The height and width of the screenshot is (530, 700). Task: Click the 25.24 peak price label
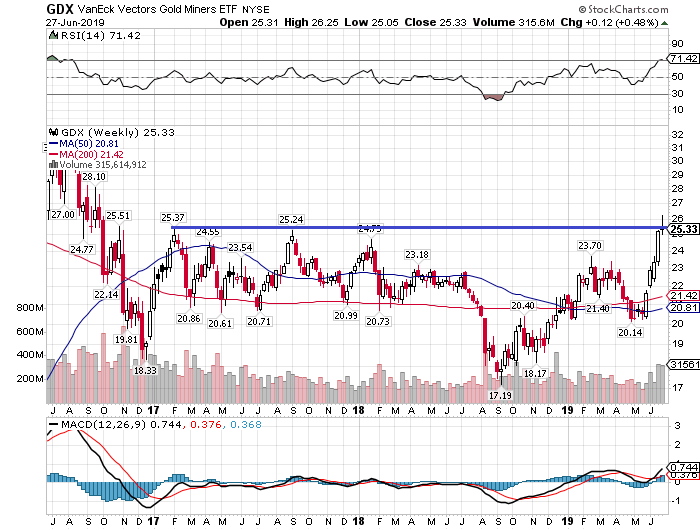[x=291, y=219]
